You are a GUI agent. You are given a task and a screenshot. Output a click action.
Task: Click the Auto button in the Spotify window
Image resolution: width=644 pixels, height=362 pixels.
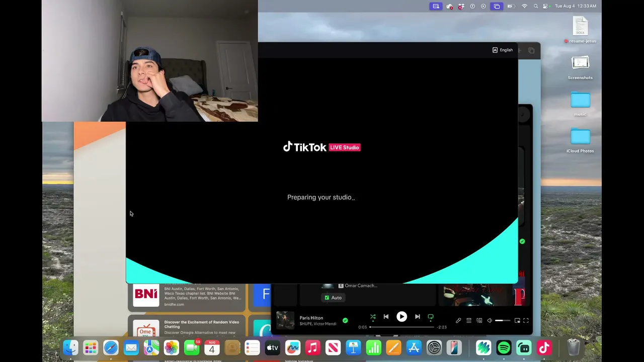333,298
